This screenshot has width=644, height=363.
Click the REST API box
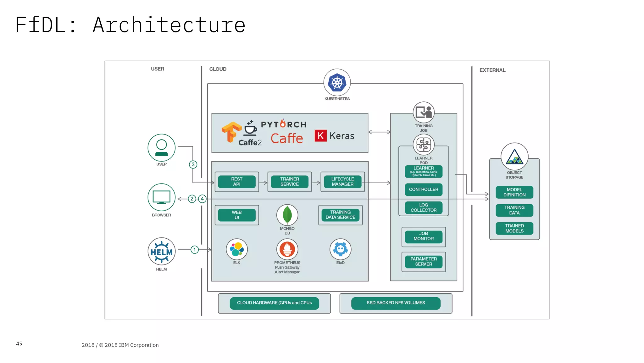coord(237,182)
